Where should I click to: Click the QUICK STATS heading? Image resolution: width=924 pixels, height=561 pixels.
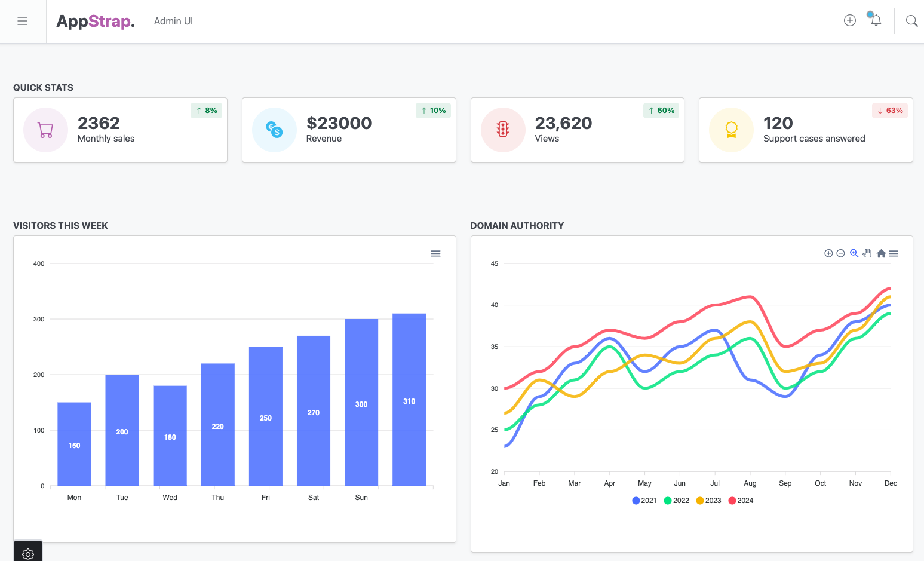pos(43,87)
